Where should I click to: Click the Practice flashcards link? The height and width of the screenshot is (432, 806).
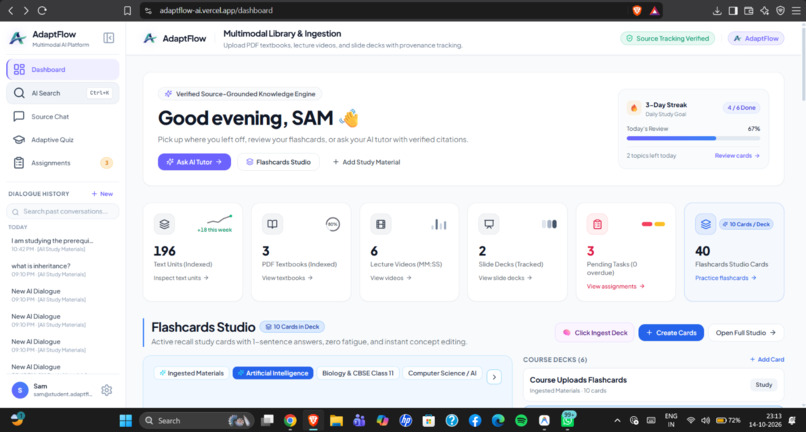[x=726, y=278]
